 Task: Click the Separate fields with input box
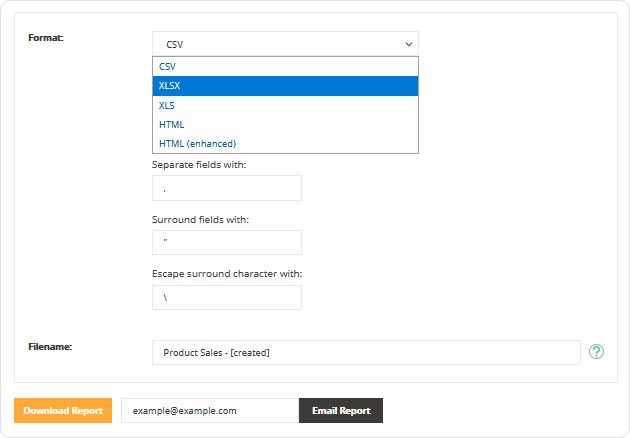click(x=226, y=188)
